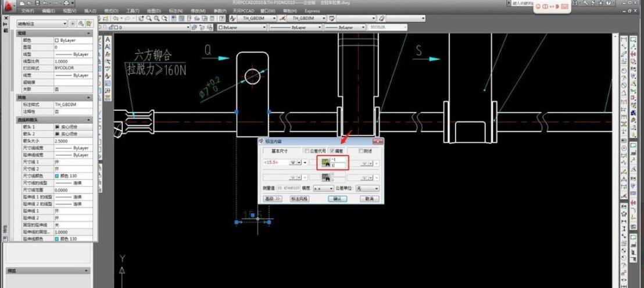Click the upper deviation field showing -1
This screenshot has height=288, width=644.
[339, 160]
